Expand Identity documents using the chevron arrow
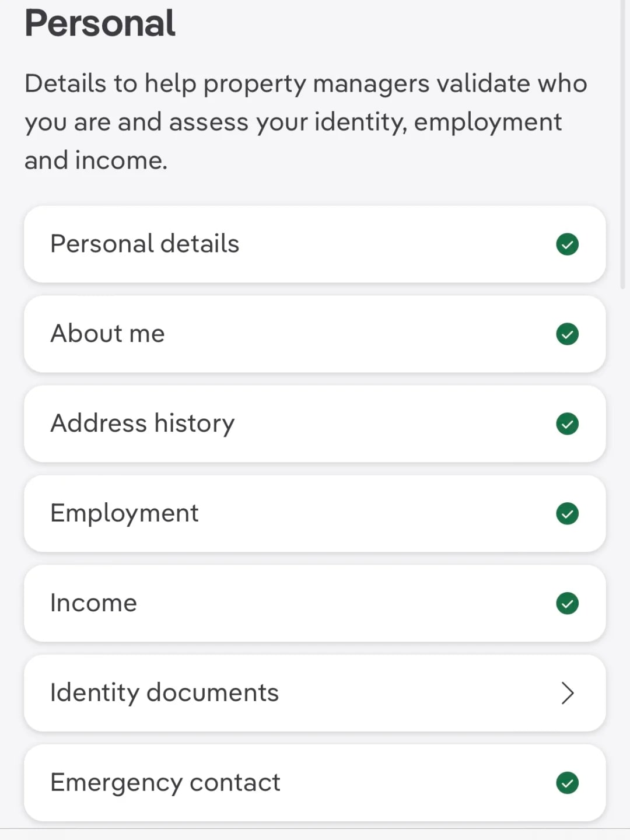The image size is (630, 840). (568, 693)
